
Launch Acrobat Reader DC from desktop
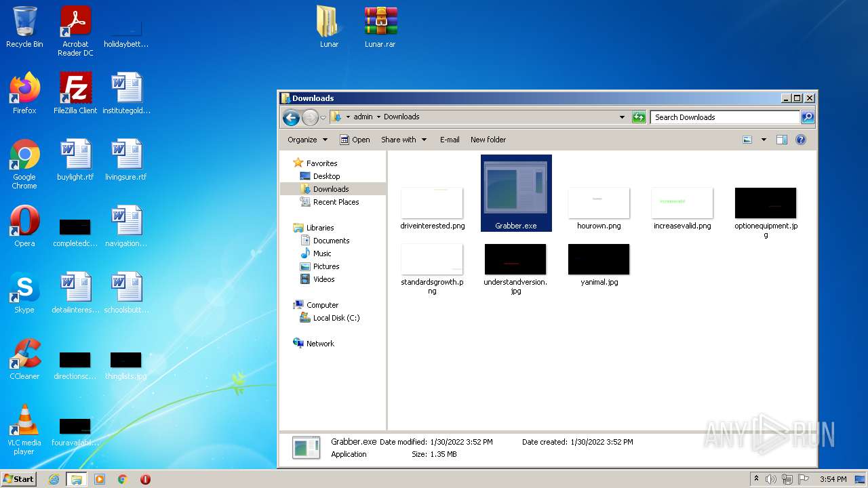pyautogui.click(x=75, y=31)
